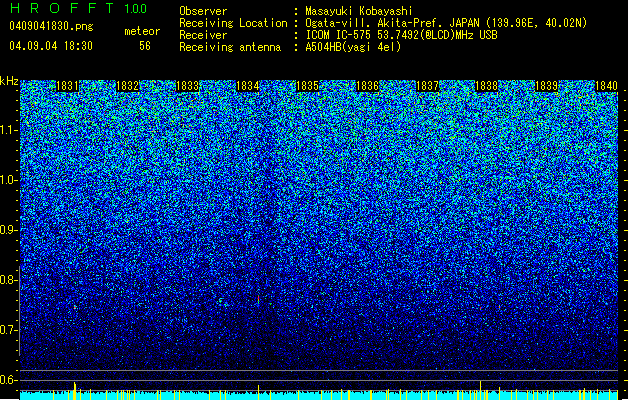The width and height of the screenshot is (629, 400).
Task: Click the date stamp 04.09.04 18:30
Action: [51, 46]
